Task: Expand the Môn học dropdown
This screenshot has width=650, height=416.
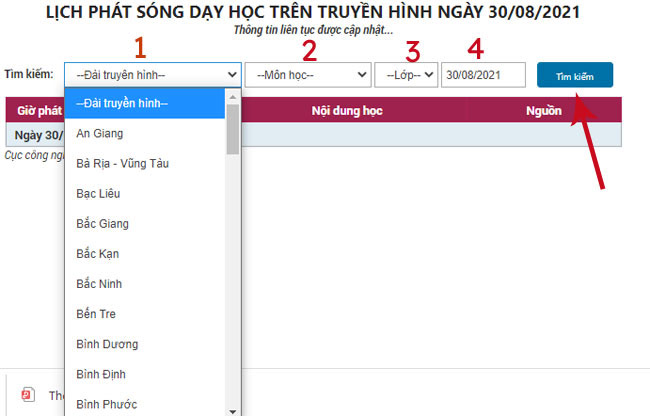Action: point(307,74)
